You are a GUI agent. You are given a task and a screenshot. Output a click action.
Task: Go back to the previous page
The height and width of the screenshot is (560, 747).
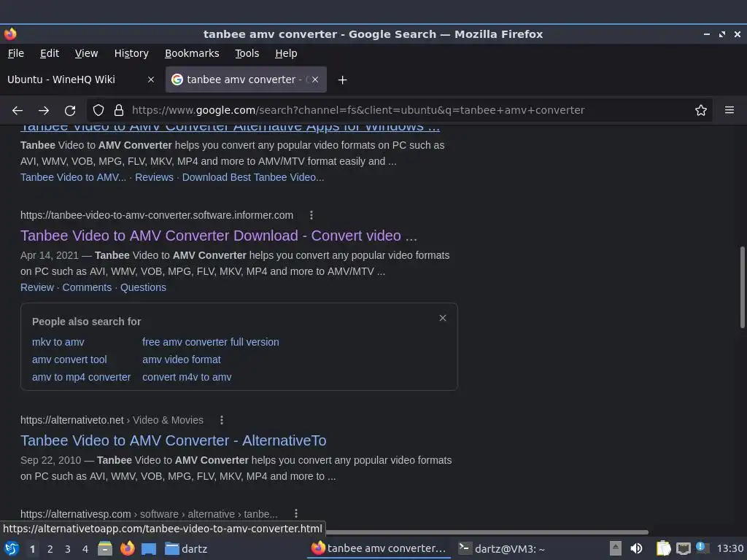point(18,111)
